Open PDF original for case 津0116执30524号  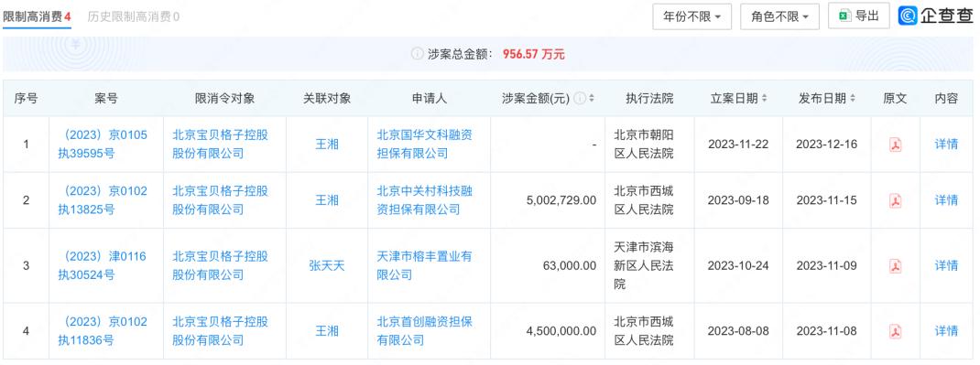click(x=896, y=266)
